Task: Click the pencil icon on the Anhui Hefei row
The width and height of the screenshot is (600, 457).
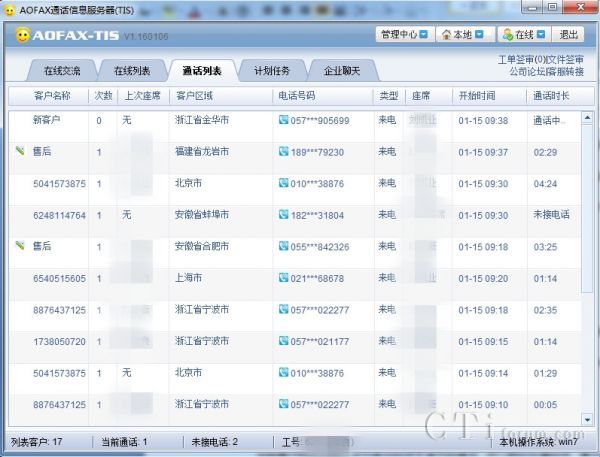Action: tap(19, 245)
